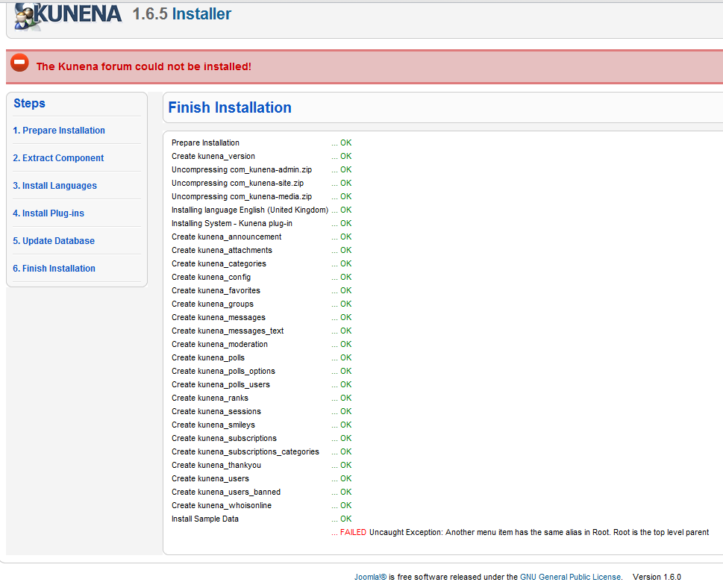Select 'Create kunena_subscriptions' row
The height and width of the screenshot is (588, 723).
pos(261,438)
